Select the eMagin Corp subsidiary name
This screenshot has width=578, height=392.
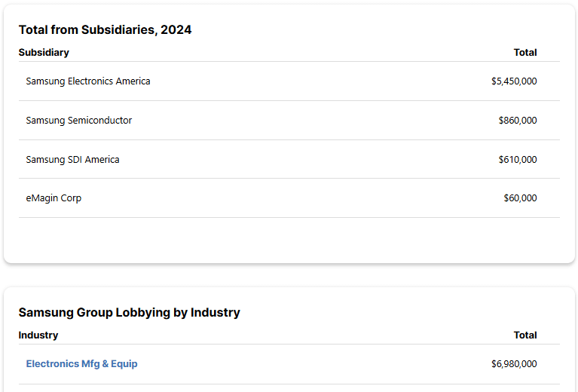coord(54,198)
